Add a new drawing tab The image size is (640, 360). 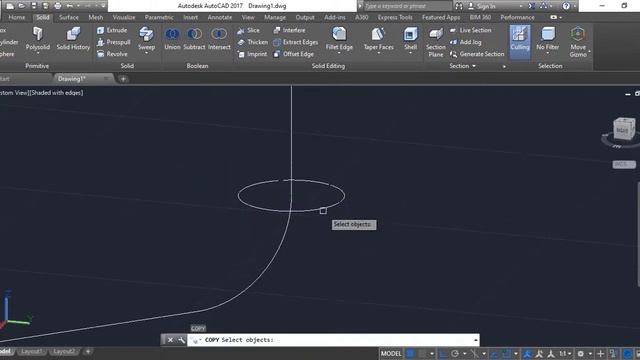pos(123,79)
